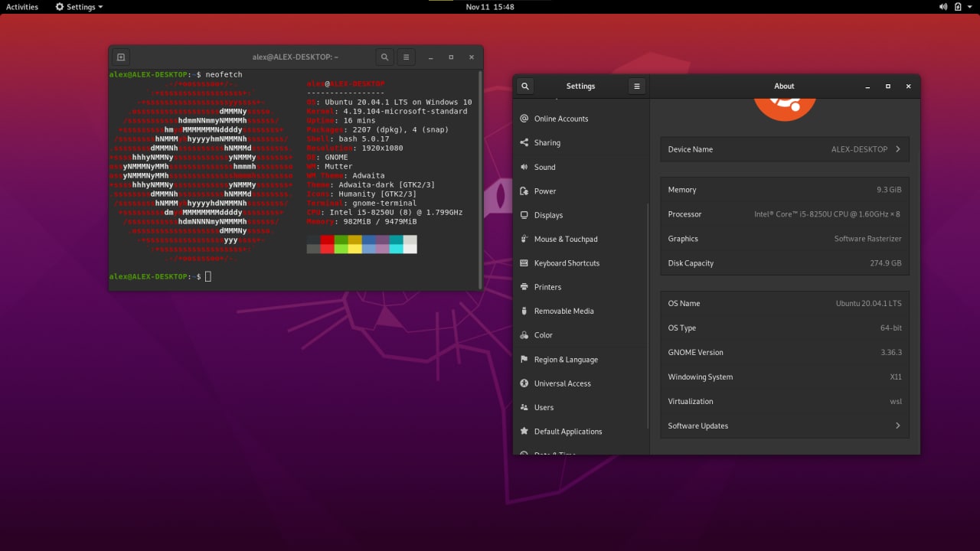Click the Windowing System value 'X11'
This screenshot has width=980, height=551.
coord(896,377)
